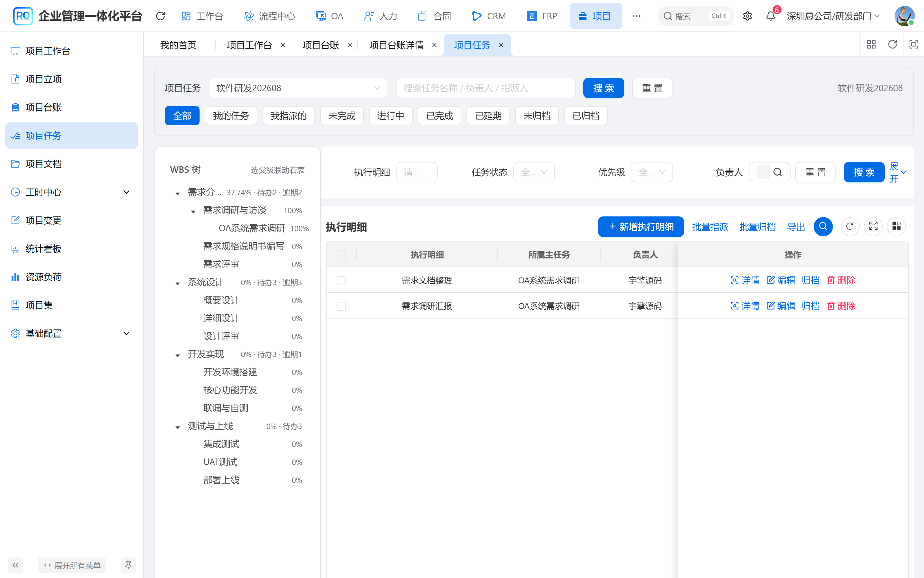Viewport: 924px width, 578px height.
Task: Click round blue search toggle icon
Action: [x=823, y=227]
